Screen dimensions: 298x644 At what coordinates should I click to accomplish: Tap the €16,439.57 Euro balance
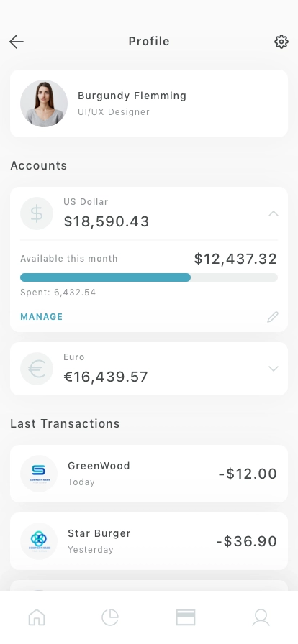coord(106,377)
